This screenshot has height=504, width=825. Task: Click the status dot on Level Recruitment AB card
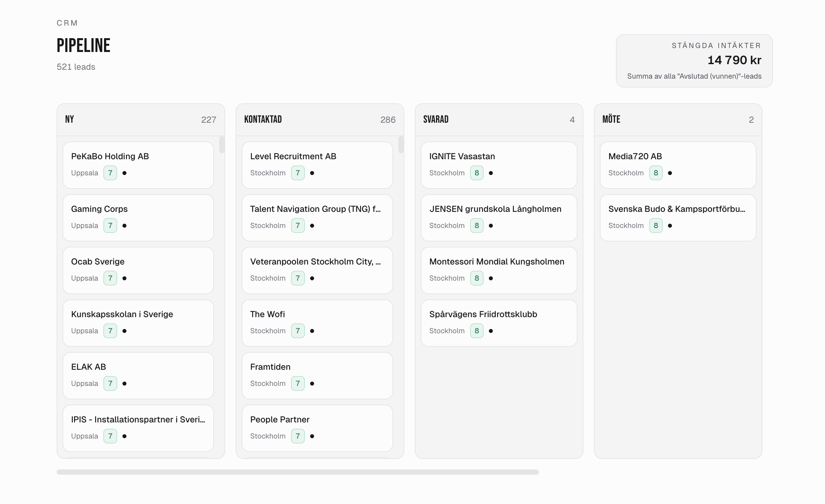312,173
